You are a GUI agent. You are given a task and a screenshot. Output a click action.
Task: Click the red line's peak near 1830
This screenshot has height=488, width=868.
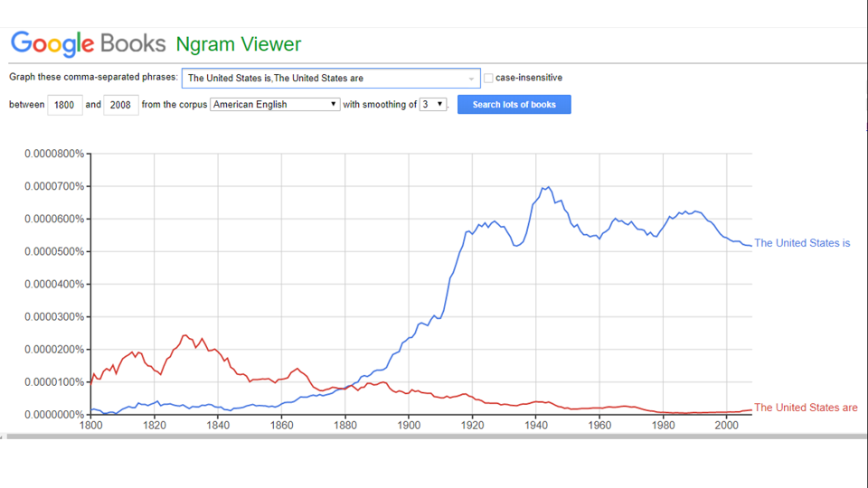(x=184, y=335)
